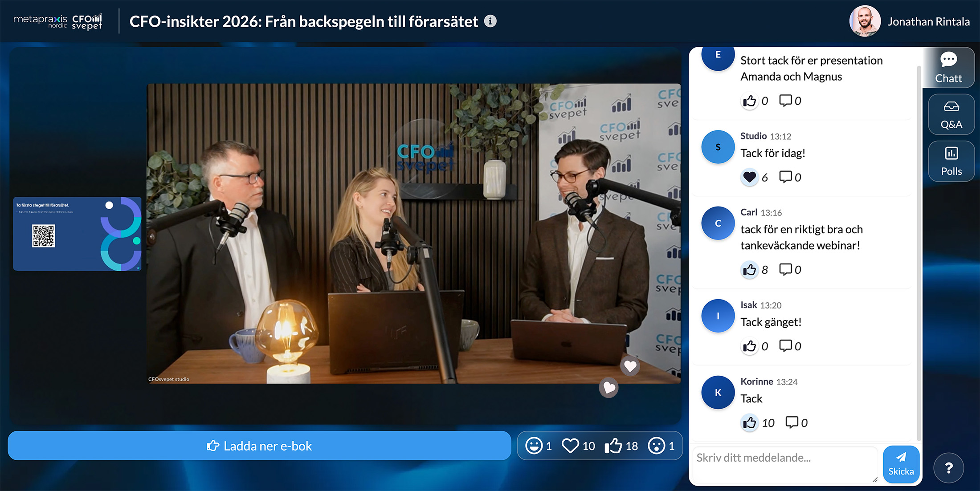Click Isak's avatar in chat

tap(718, 316)
